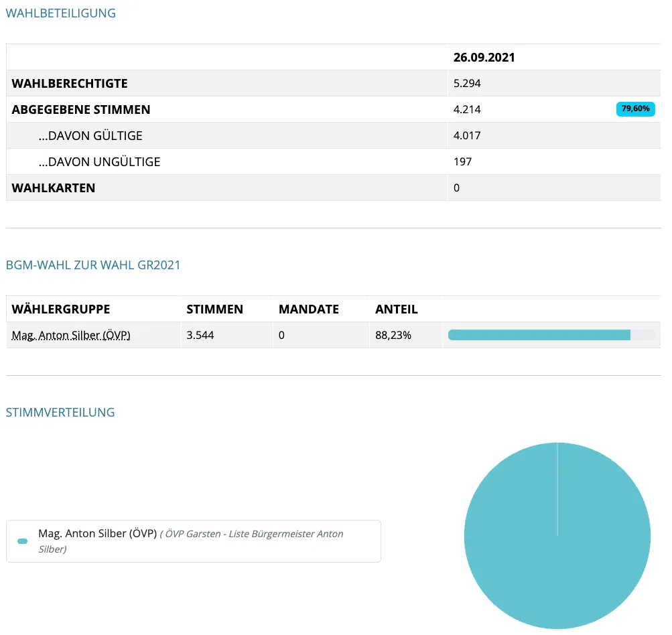Click the ÖVP Garsten list description text
This screenshot has height=635, width=672.
coord(191,542)
